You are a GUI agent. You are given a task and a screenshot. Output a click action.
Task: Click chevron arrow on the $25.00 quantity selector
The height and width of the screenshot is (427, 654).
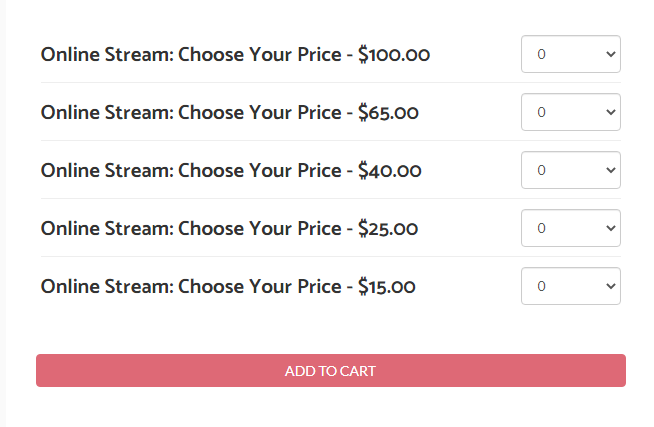point(611,228)
